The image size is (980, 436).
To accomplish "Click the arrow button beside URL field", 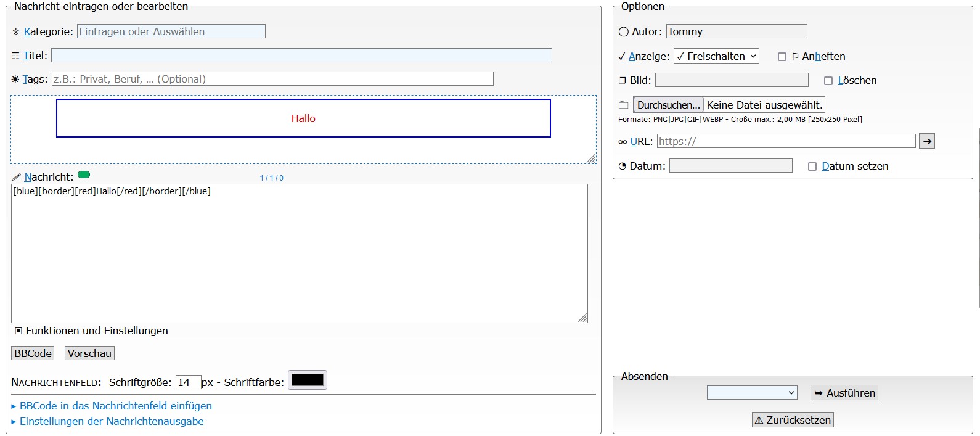I will pyautogui.click(x=926, y=141).
